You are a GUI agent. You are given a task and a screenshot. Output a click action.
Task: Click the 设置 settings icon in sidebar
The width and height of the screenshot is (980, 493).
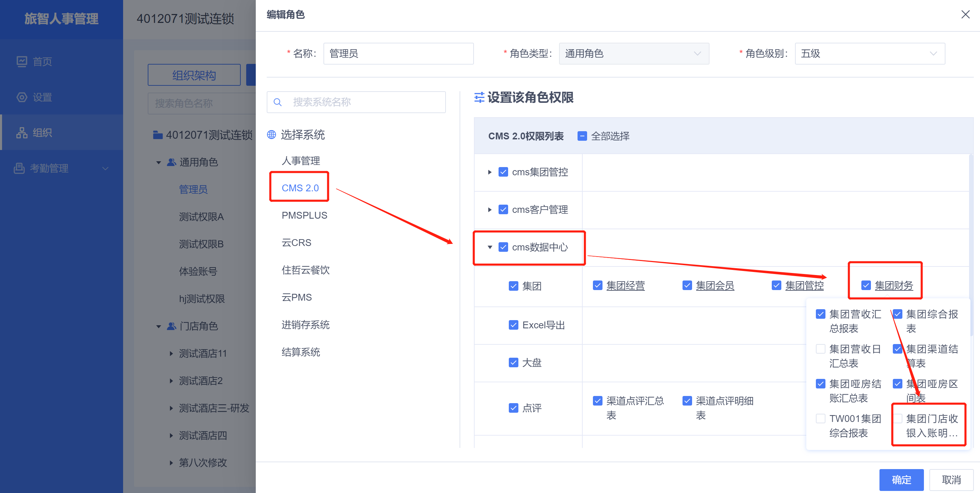point(22,97)
